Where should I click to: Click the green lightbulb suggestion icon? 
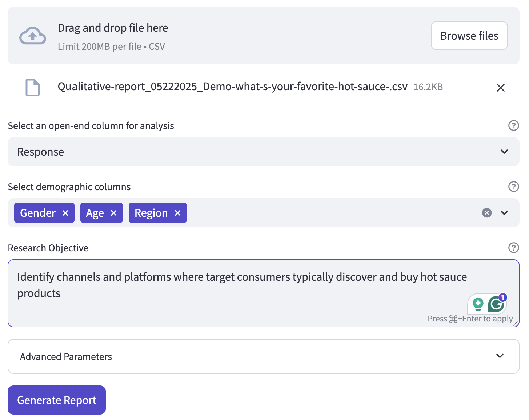(x=478, y=304)
